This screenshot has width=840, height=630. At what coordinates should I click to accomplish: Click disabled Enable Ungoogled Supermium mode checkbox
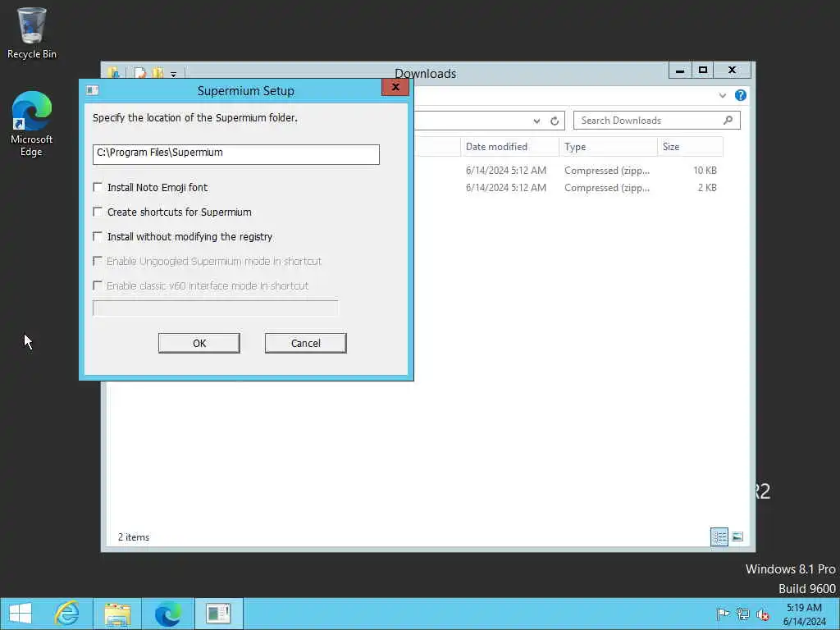[x=98, y=261]
